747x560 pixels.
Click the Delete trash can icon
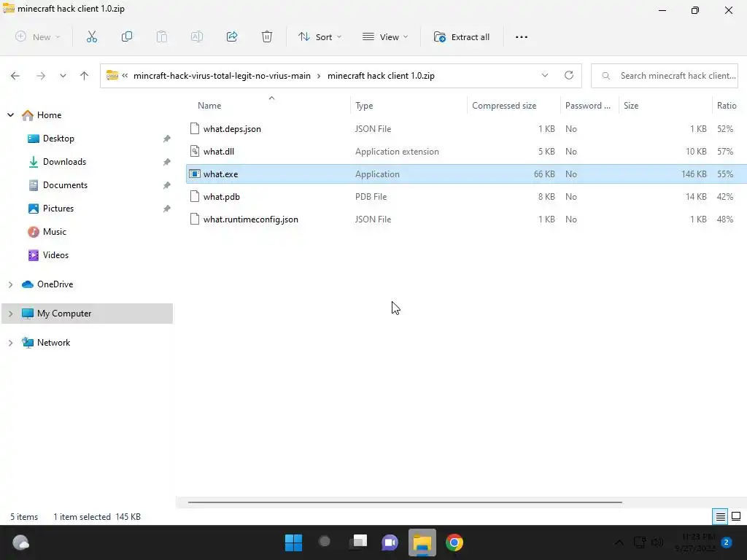[x=267, y=36]
